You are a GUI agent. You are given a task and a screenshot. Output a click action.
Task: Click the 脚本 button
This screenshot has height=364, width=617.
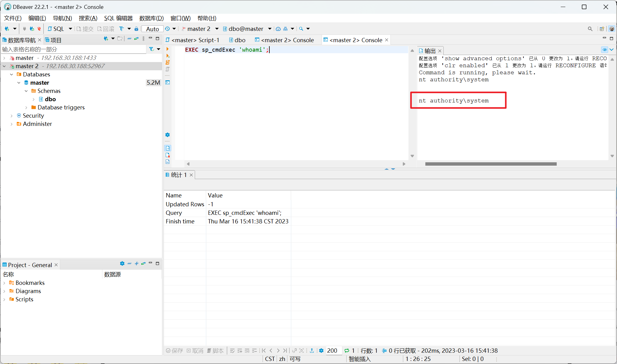(x=215, y=351)
